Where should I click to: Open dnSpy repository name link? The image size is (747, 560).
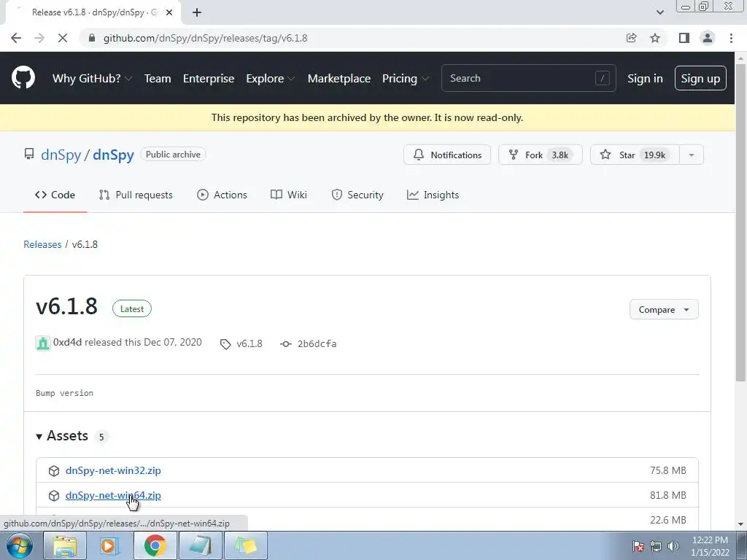coord(113,155)
